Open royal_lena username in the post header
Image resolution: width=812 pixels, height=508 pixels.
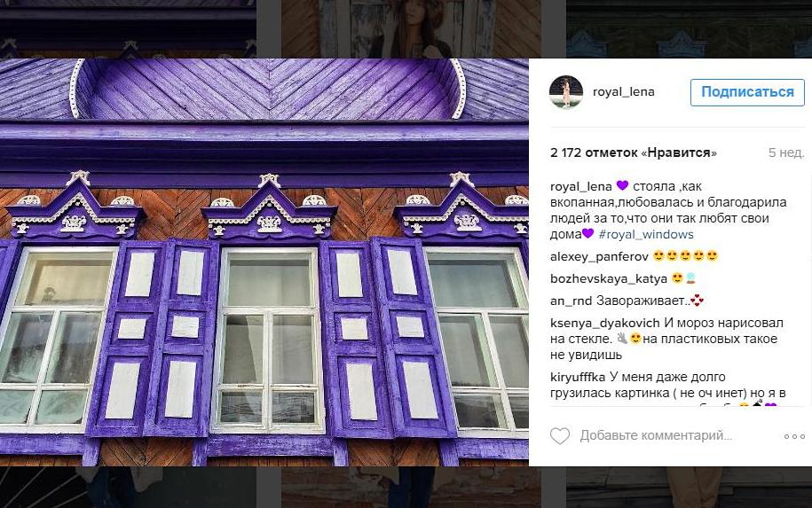click(x=624, y=92)
